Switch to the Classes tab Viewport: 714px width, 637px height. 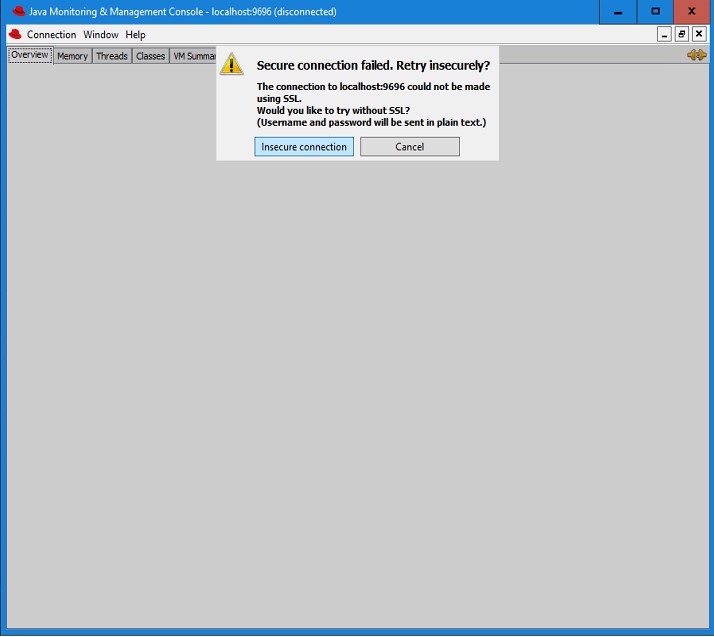coord(150,56)
